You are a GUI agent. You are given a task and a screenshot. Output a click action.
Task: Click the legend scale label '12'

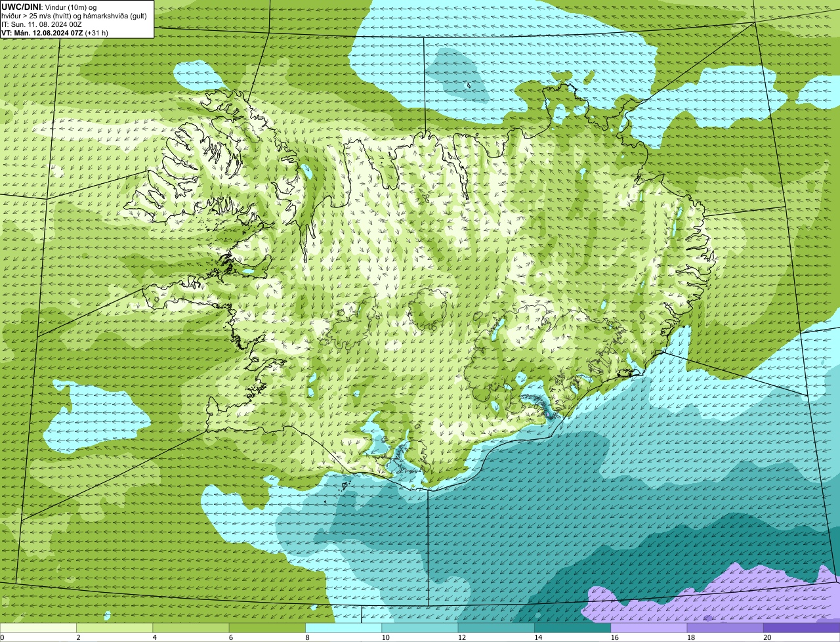pos(462,637)
